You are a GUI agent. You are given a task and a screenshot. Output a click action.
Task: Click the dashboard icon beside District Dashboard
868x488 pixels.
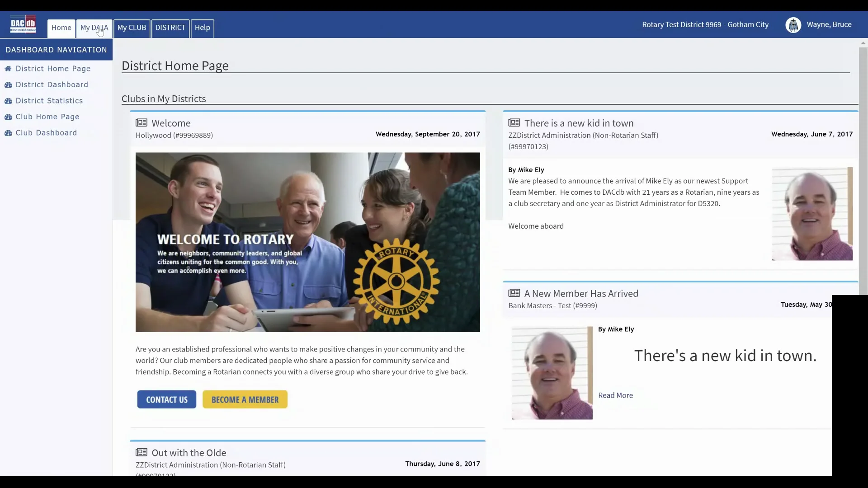[x=8, y=85]
